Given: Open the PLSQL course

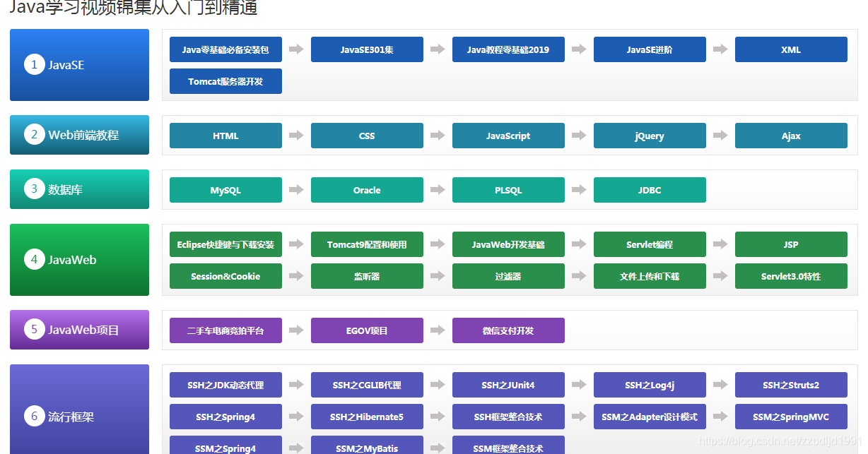Looking at the screenshot, I should point(508,190).
